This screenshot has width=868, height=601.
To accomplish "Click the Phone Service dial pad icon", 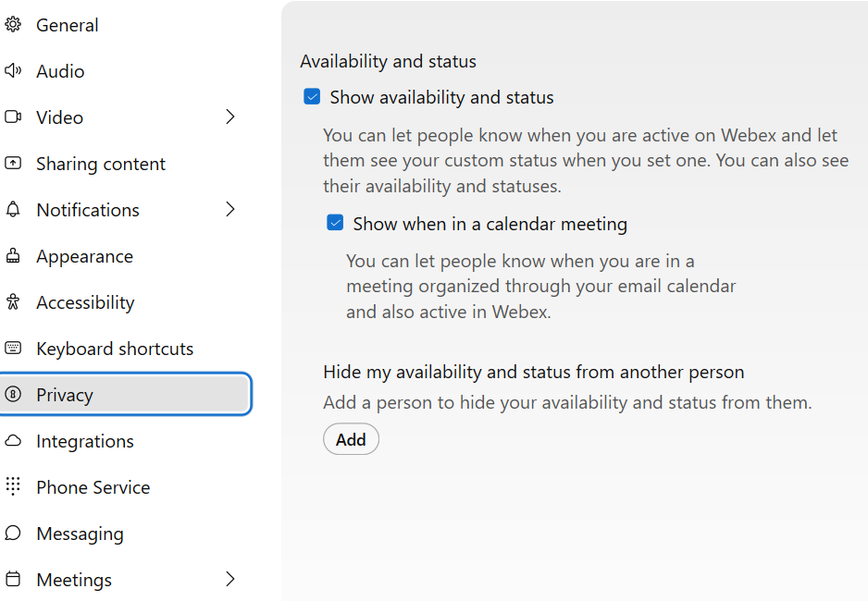I will pyautogui.click(x=14, y=487).
